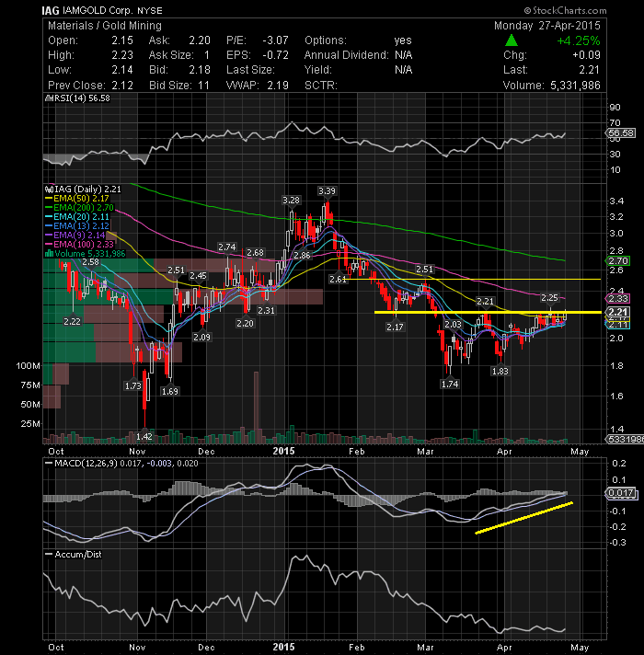Click the EPS value -0.72

tap(275, 55)
